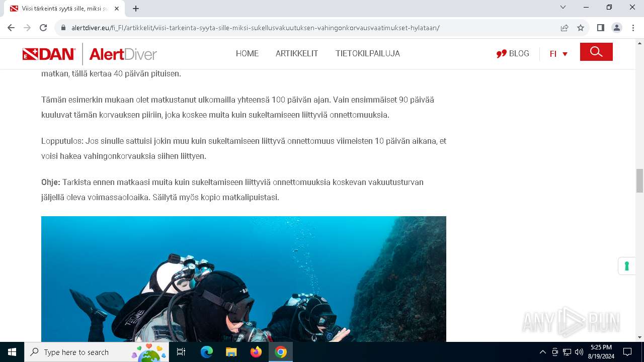Bookmark this page with the star icon
This screenshot has height=362, width=644.
point(581,28)
